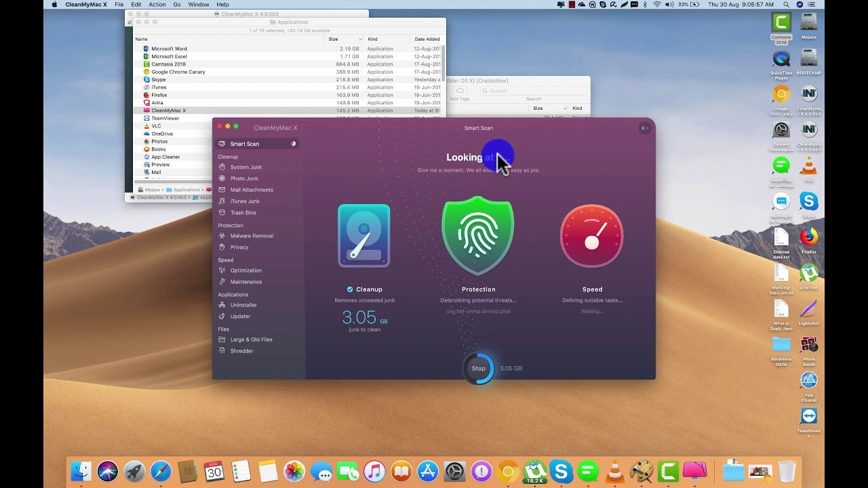This screenshot has width=868, height=488.
Task: Open the Action menu
Action: 157,4
